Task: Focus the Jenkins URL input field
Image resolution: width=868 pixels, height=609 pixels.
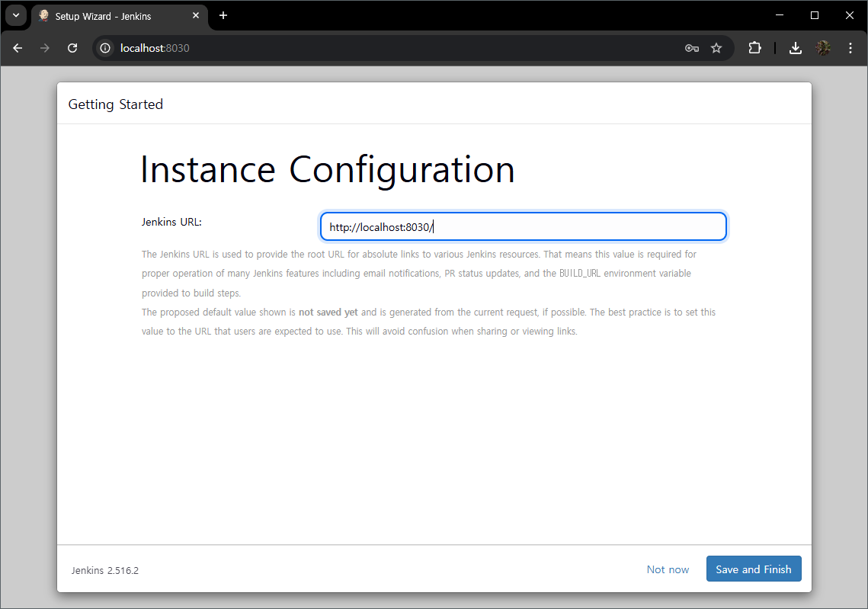Action: pyautogui.click(x=523, y=226)
